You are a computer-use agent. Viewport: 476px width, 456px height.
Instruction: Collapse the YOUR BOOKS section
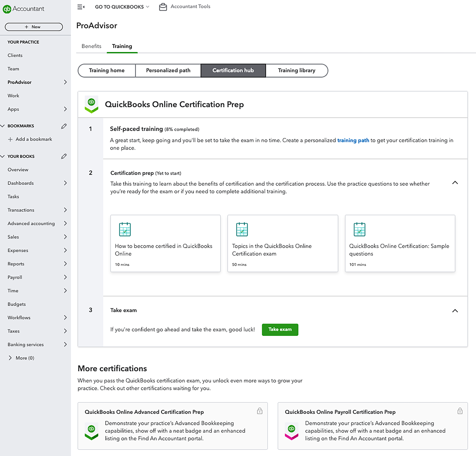click(3, 156)
